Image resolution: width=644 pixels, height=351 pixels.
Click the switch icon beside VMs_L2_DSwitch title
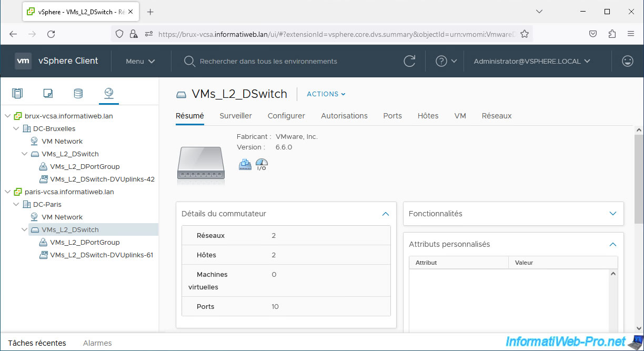[181, 95]
